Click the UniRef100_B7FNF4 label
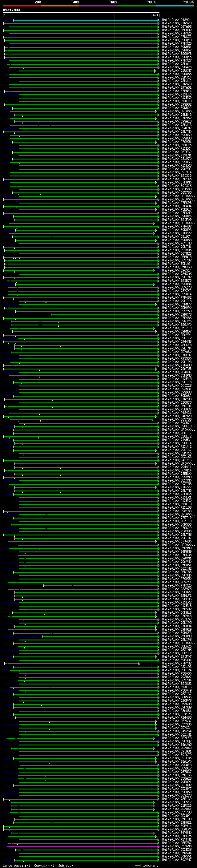Image resolution: width=197 pixels, height=868 pixels. [x=176, y=91]
